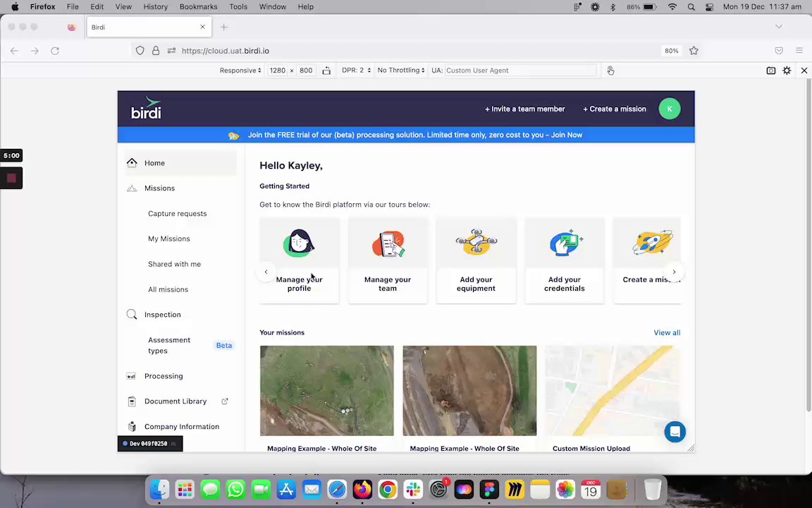The height and width of the screenshot is (508, 812).
Task: Click the Spotlight search icon in the menu bar
Action: (x=691, y=7)
